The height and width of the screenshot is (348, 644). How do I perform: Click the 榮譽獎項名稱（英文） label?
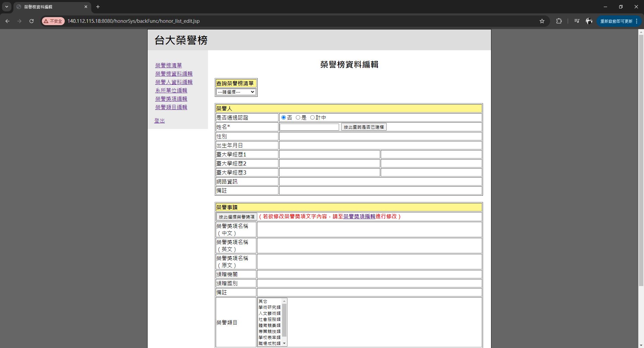[232, 246]
